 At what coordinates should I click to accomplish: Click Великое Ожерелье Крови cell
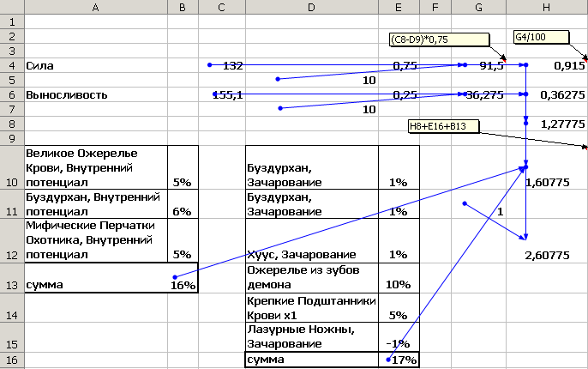pos(96,167)
